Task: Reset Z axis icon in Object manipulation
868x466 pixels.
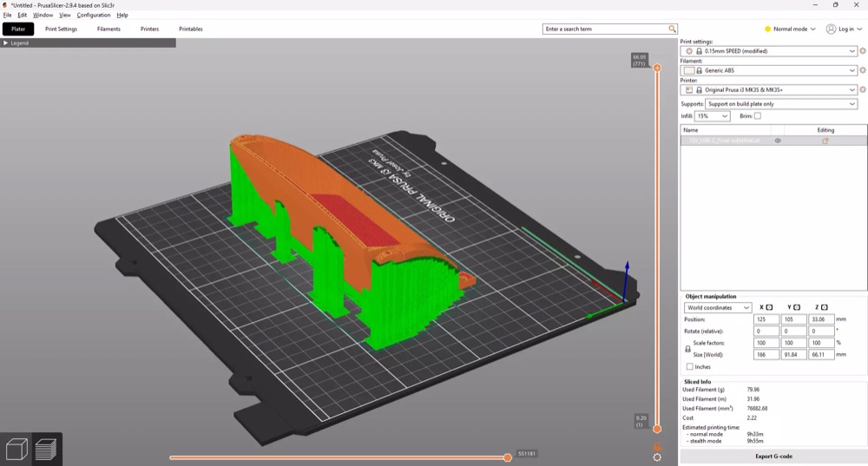Action: click(x=825, y=307)
